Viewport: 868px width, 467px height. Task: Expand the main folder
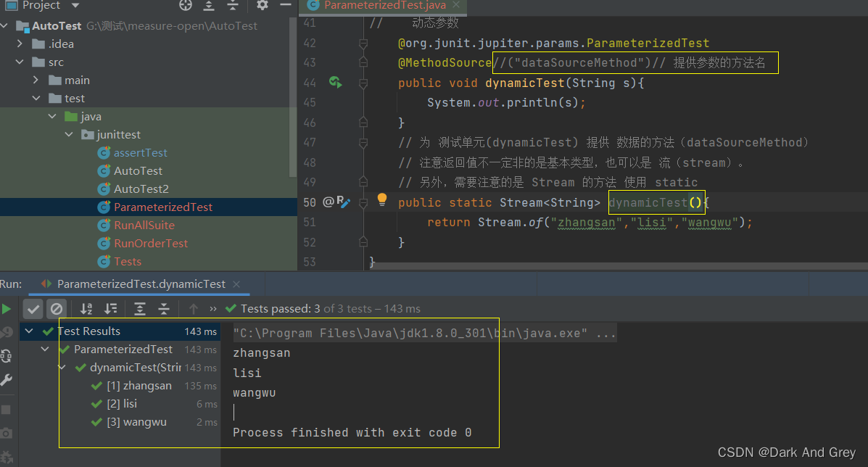[36, 80]
